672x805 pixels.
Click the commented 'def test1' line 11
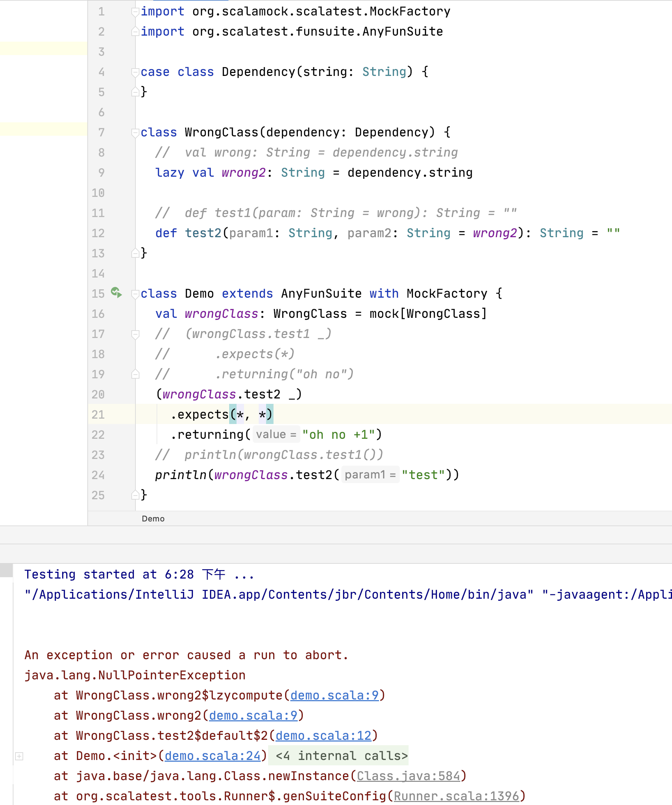336,213
